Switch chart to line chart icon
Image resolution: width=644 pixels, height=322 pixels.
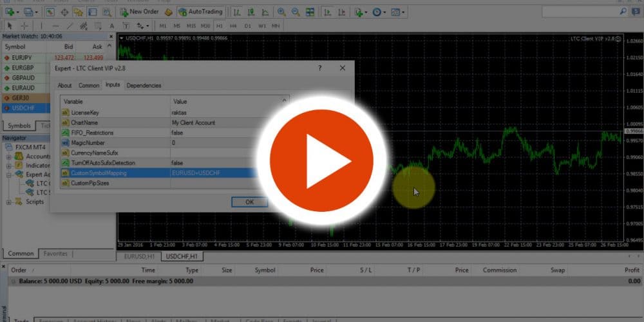(265, 12)
